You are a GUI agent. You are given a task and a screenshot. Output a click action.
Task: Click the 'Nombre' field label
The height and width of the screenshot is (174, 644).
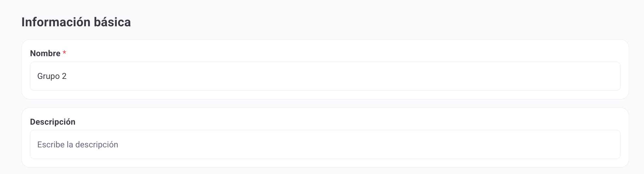pyautogui.click(x=45, y=54)
